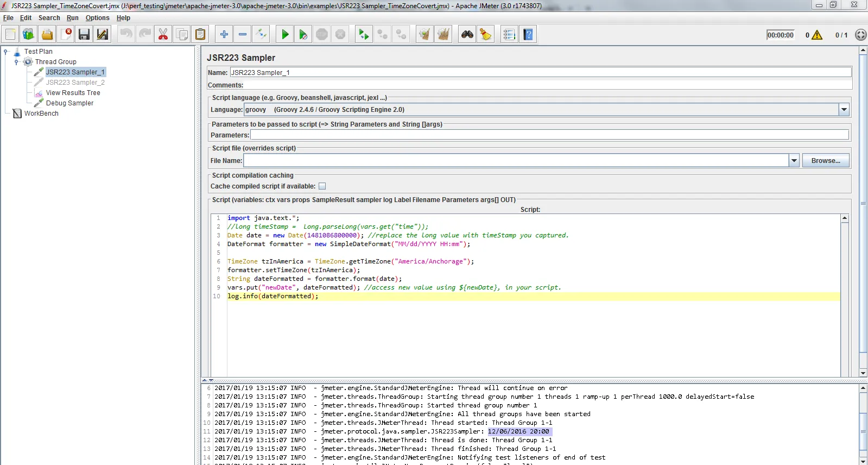Click the Parameters input field
Screen dimensions: 868x465
[x=549, y=135]
